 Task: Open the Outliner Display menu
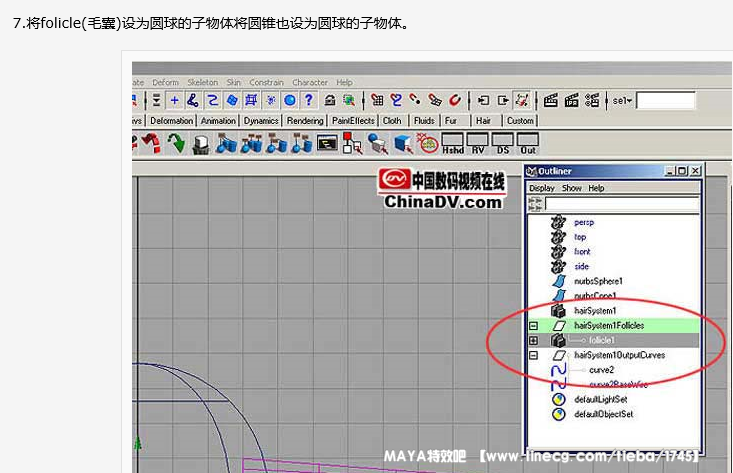coord(542,188)
